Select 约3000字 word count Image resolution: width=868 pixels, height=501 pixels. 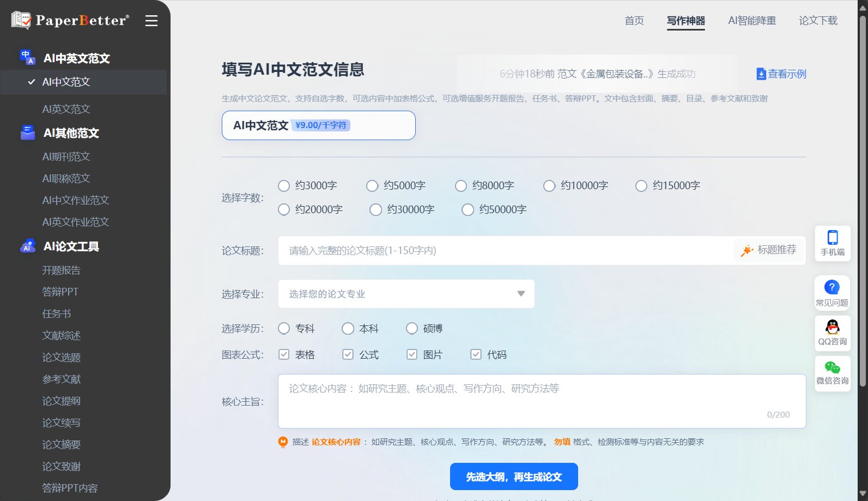point(284,186)
